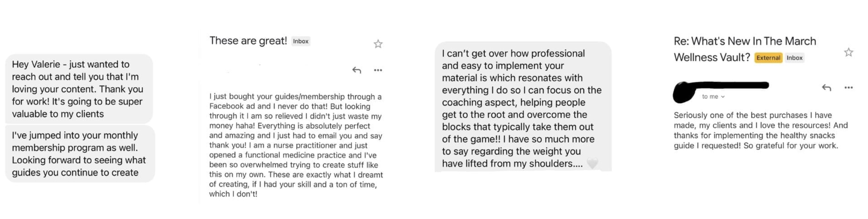Click Inbox label beside "These are great!"

(301, 41)
